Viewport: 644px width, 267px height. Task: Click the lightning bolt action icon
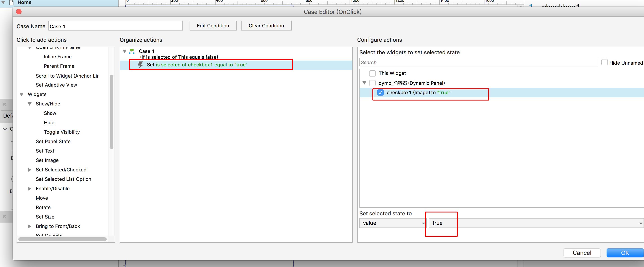coord(141,65)
